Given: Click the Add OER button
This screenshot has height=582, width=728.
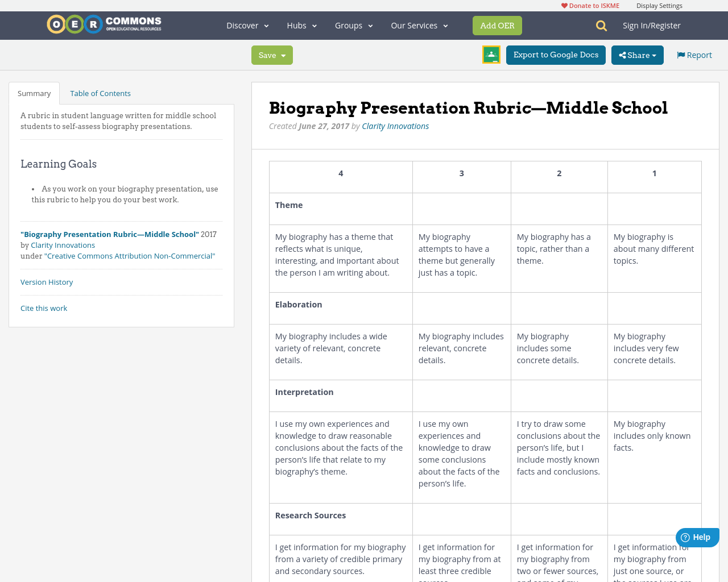Looking at the screenshot, I should 497,25.
